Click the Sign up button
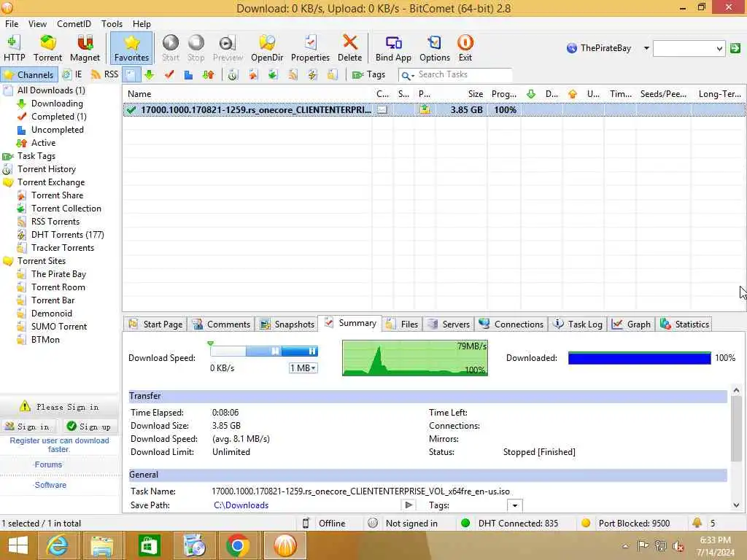 coord(90,427)
